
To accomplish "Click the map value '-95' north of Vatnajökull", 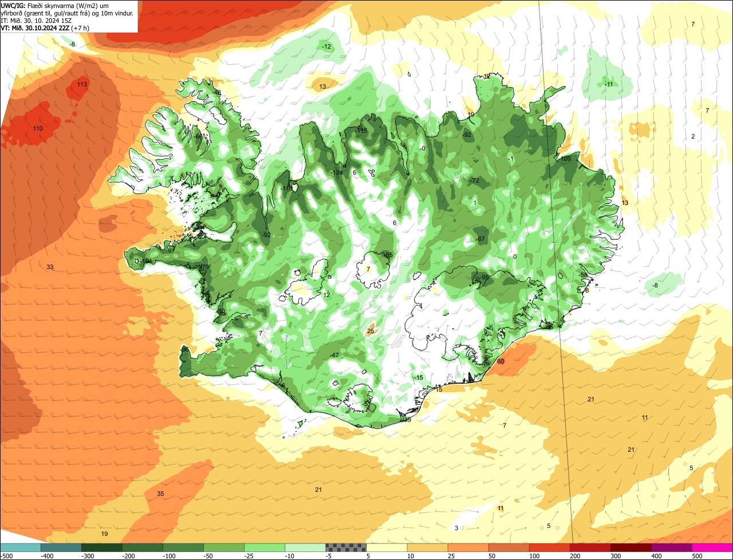I will (x=484, y=278).
